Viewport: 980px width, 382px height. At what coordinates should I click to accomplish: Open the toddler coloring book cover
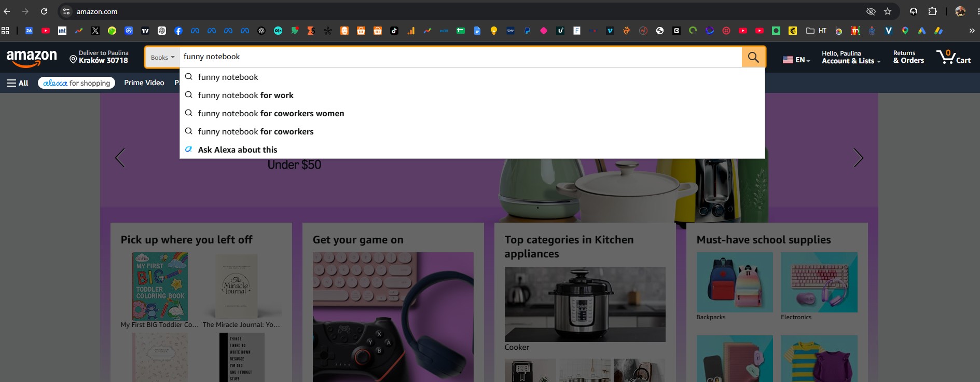pos(160,286)
